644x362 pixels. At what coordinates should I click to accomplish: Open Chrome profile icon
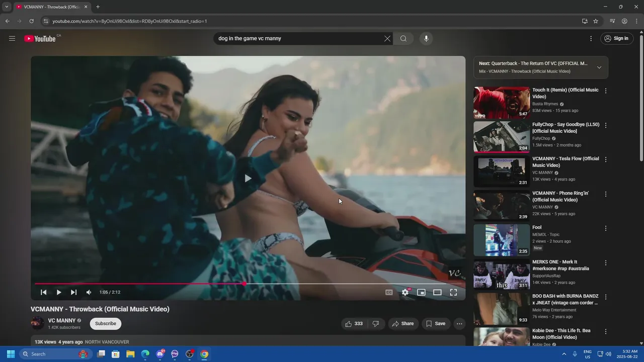coord(624,21)
